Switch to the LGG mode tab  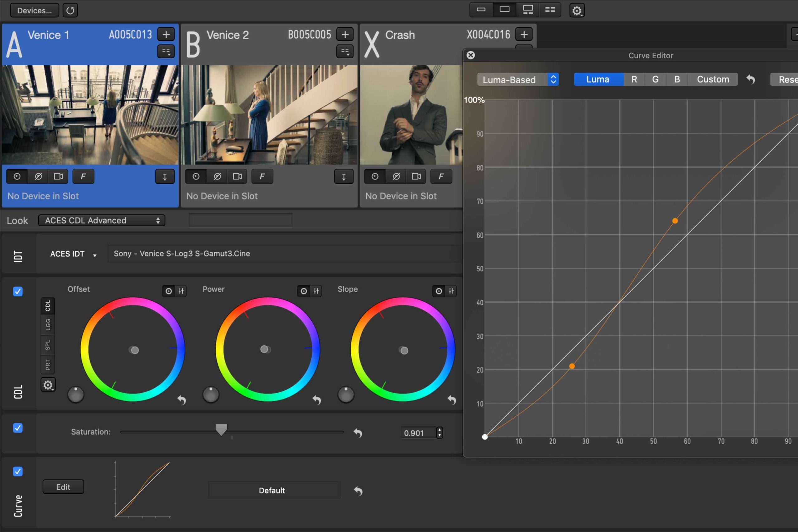point(48,325)
